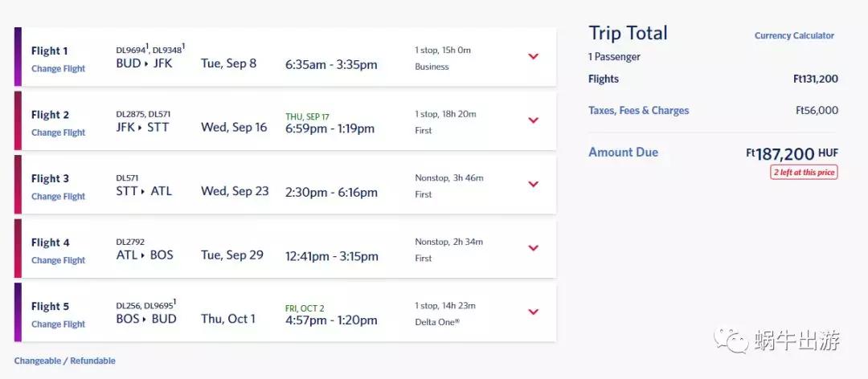Click Change Flight under Flight 2
The height and width of the screenshot is (379, 868).
pyautogui.click(x=58, y=133)
